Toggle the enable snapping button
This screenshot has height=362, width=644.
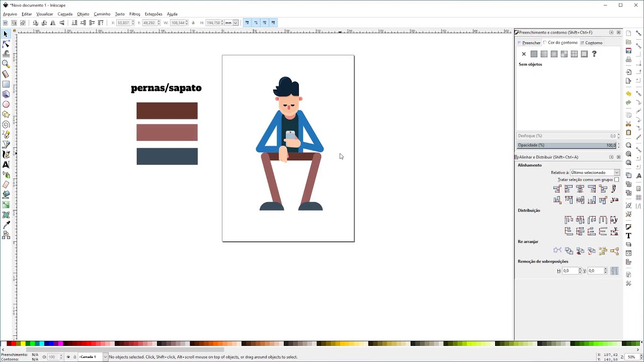[x=639, y=34]
